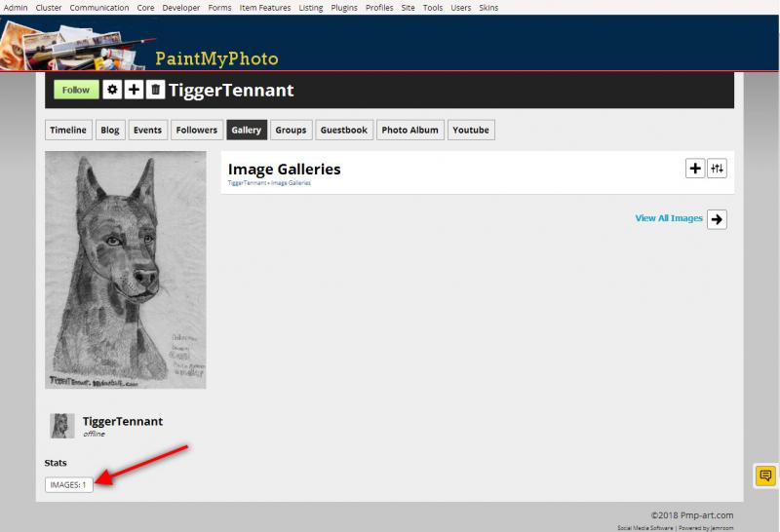Click the View All Images arrow icon

point(717,219)
